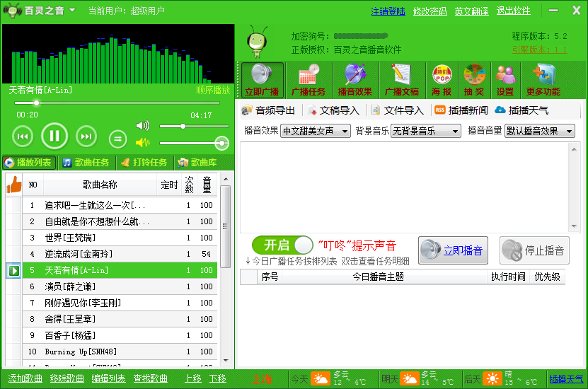Skip to the previous track
The width and height of the screenshot is (588, 389).
[23, 137]
